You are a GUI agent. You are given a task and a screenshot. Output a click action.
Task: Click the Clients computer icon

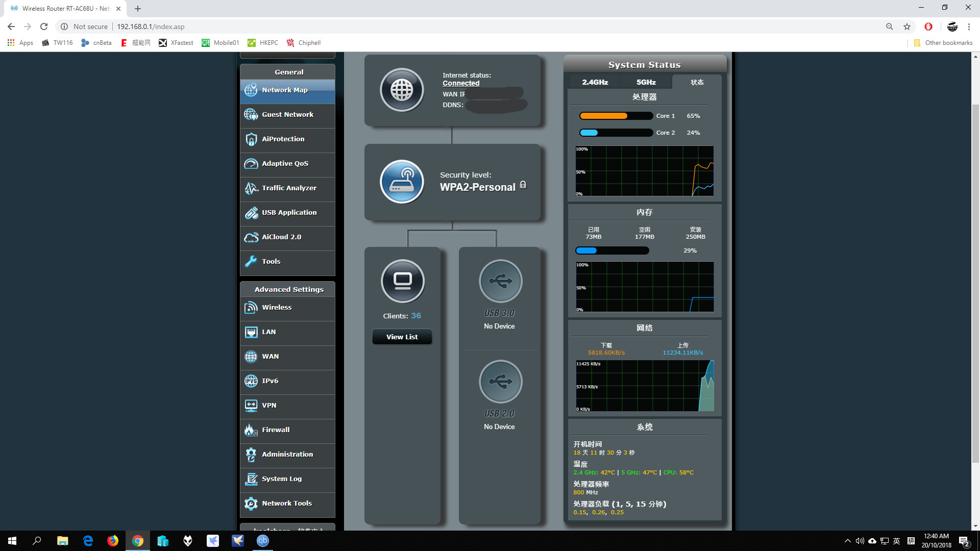pyautogui.click(x=402, y=281)
